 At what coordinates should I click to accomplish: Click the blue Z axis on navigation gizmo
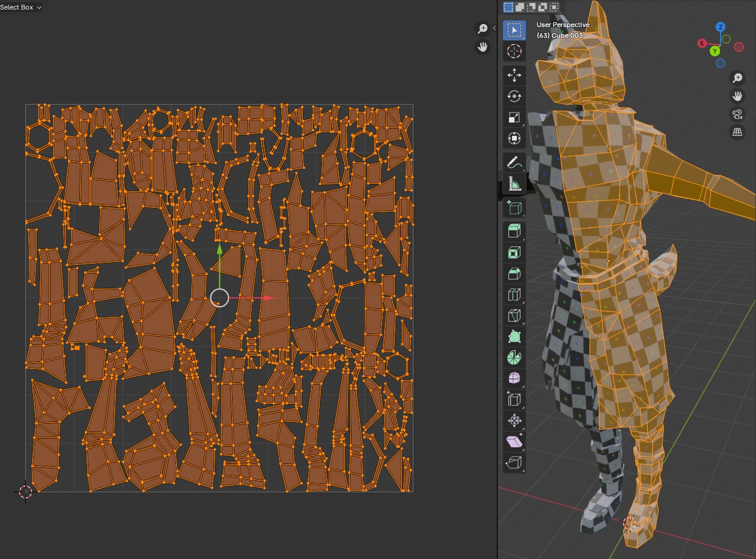tap(721, 27)
